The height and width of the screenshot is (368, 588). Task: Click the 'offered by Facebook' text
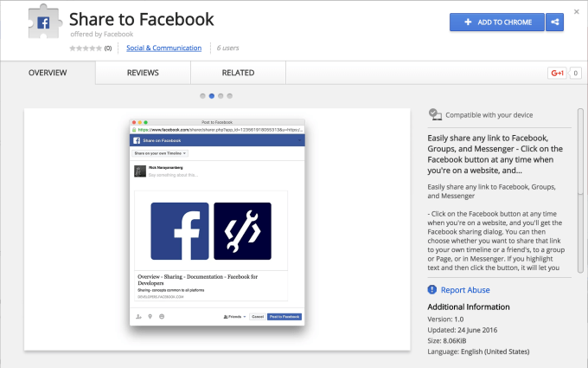click(x=102, y=34)
